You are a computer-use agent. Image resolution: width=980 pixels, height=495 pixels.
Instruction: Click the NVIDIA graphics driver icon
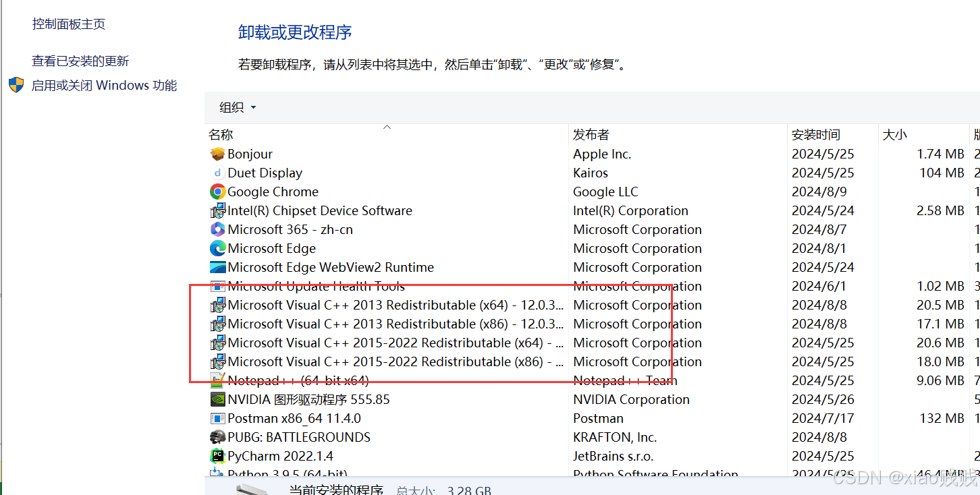(217, 399)
